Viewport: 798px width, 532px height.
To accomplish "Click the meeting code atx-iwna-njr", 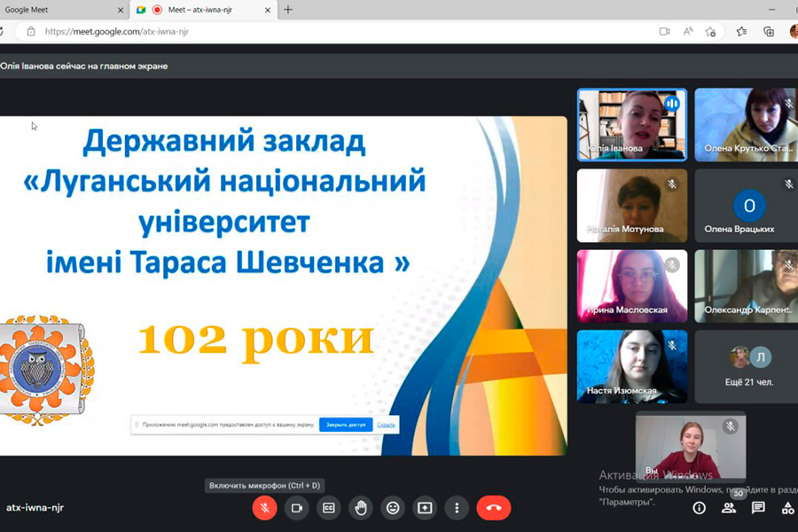I will pos(35,507).
